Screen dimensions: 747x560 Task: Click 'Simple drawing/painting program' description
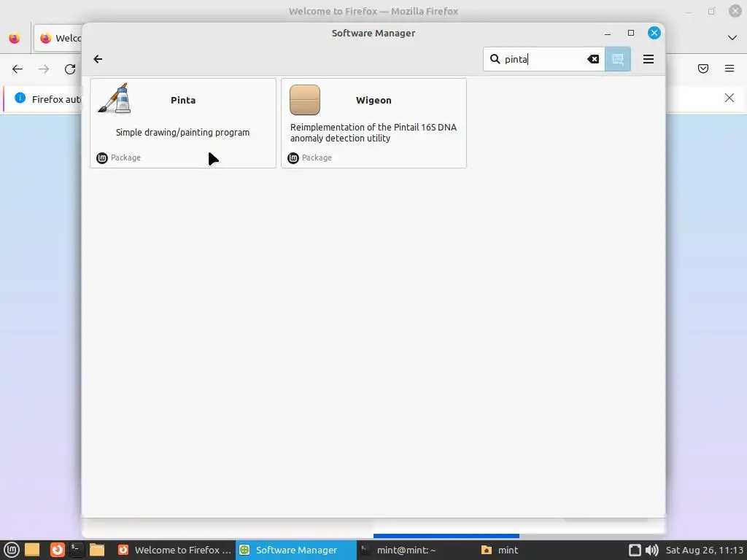pos(183,133)
